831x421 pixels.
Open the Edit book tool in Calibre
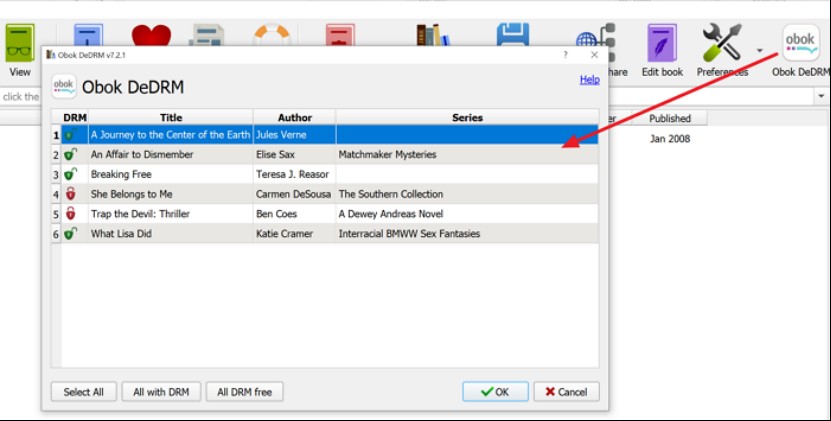point(662,43)
